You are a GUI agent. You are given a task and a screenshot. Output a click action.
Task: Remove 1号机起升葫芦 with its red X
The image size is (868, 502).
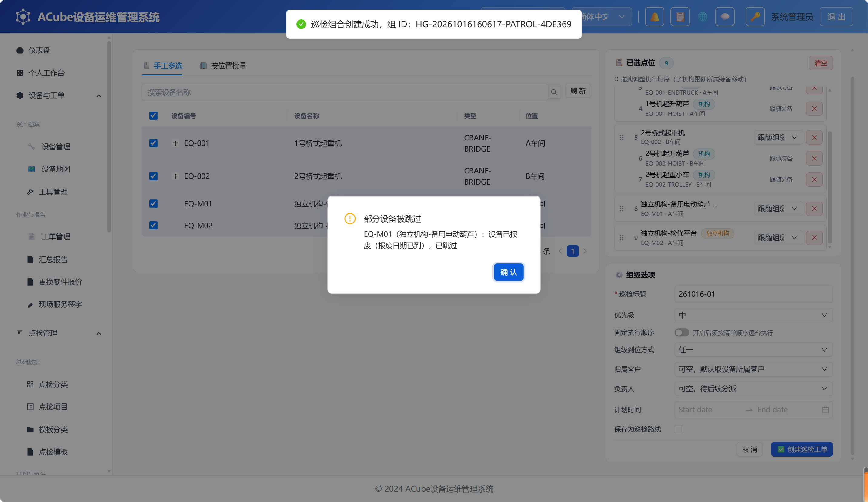[814, 109]
